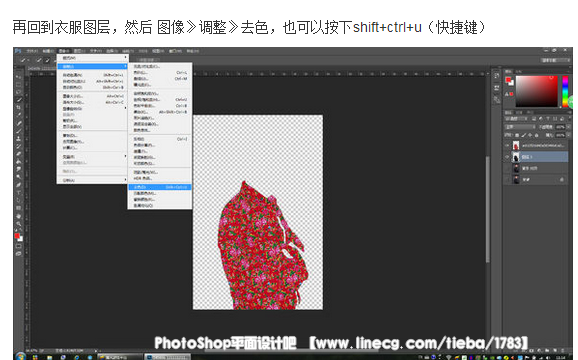Select the Path Selection arrow tool
The height and width of the screenshot is (360, 578).
18,200
